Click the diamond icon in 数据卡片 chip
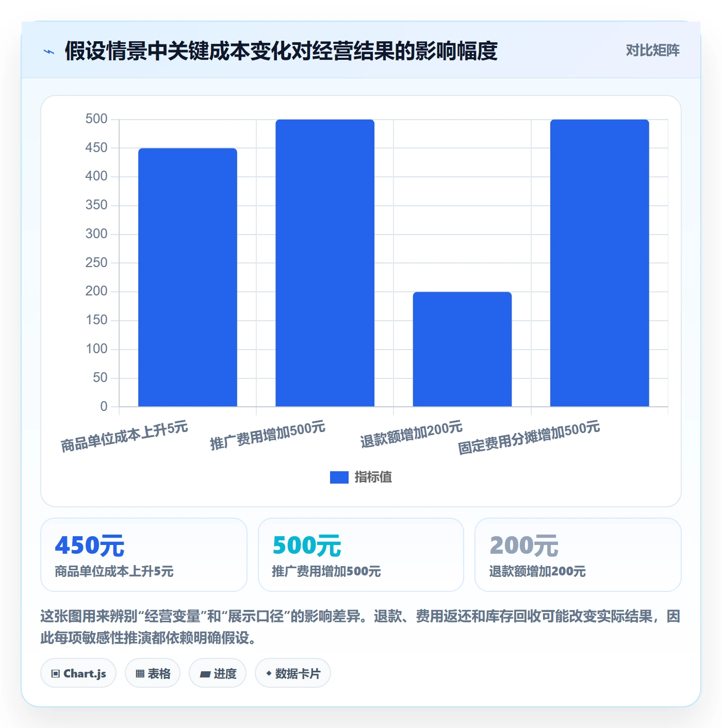This screenshot has height=728, width=722. (x=269, y=673)
